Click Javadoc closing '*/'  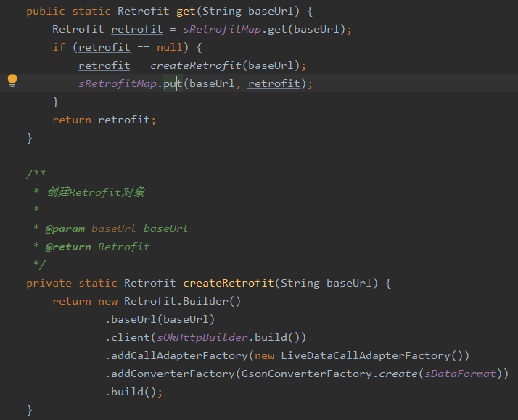click(39, 265)
